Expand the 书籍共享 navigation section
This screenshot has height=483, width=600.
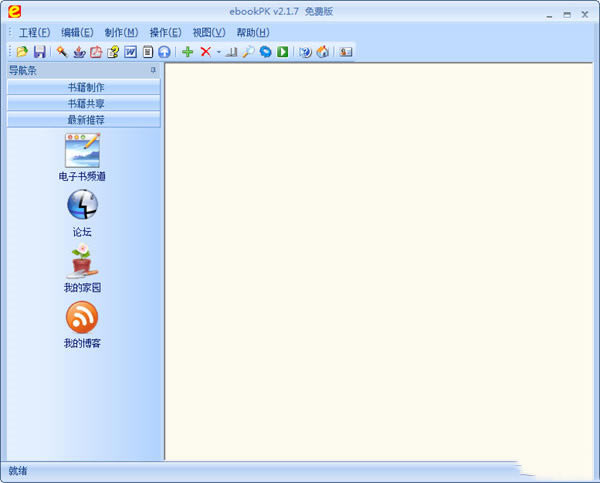(84, 104)
